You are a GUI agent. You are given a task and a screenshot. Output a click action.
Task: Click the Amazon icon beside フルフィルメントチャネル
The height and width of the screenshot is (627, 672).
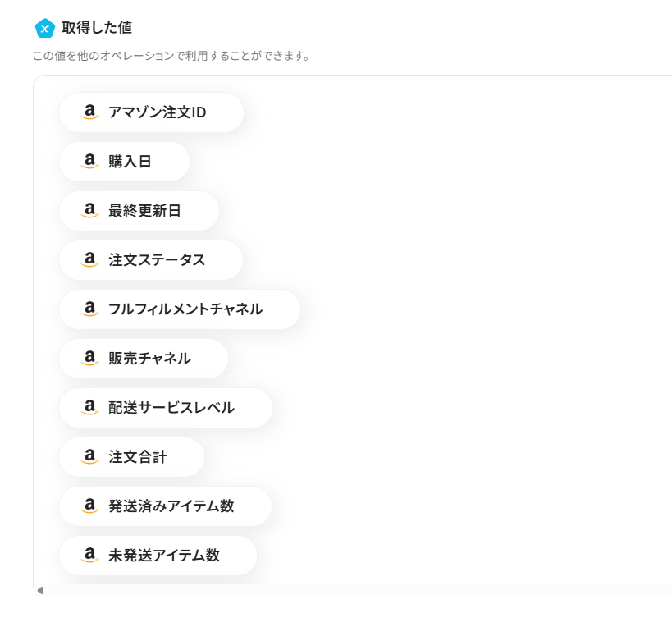pos(90,309)
